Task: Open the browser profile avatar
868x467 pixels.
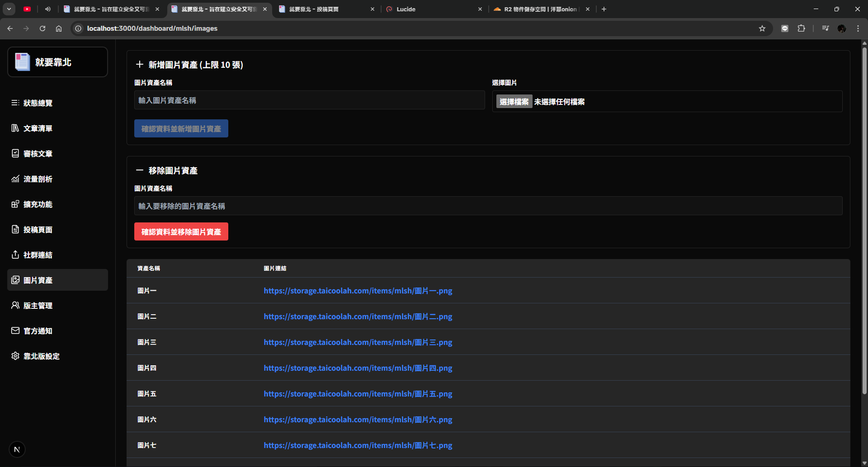Action: coord(842,28)
